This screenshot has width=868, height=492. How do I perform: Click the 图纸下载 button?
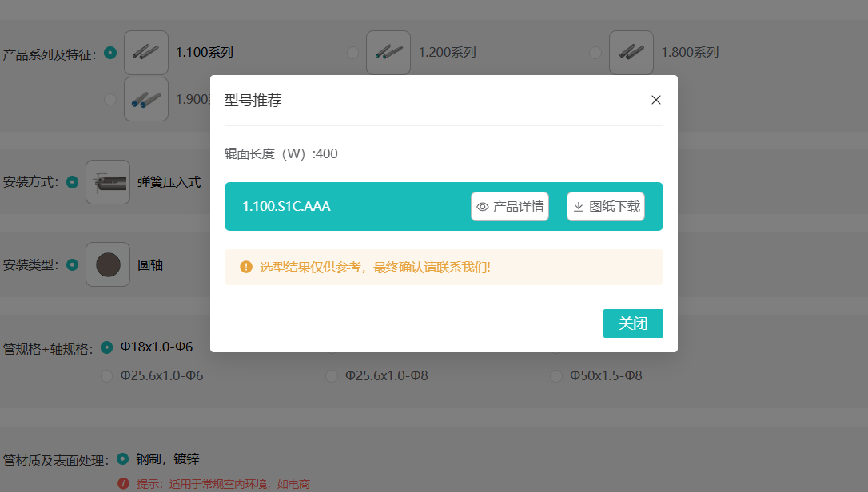click(x=606, y=206)
